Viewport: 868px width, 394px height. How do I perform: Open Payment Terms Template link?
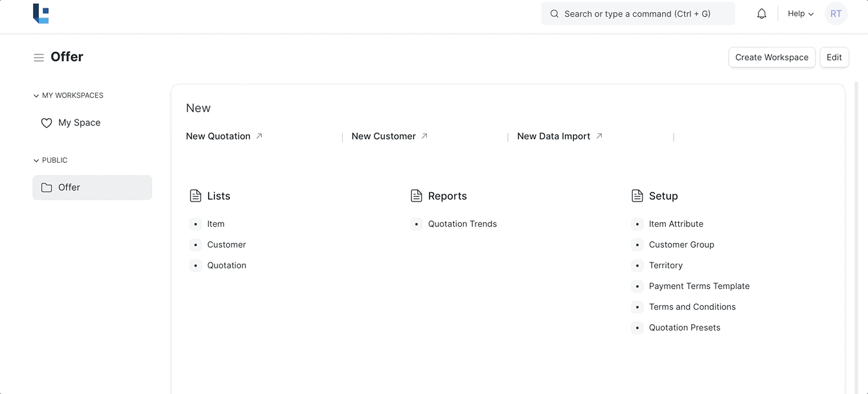pyautogui.click(x=699, y=286)
